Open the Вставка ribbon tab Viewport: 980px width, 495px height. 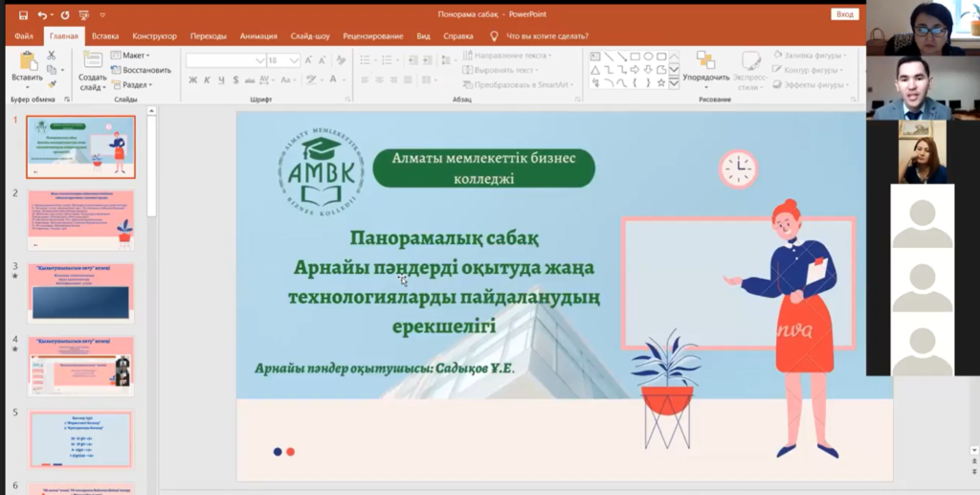click(105, 36)
